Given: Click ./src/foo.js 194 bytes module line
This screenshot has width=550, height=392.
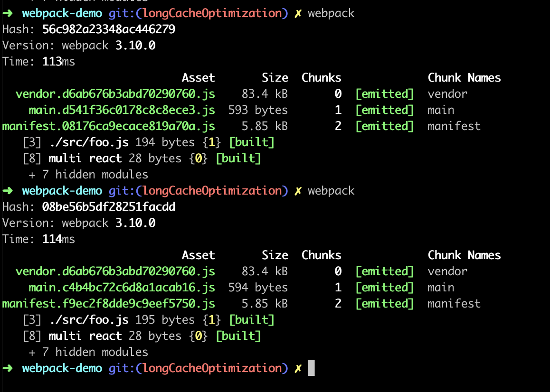Looking at the screenshot, I should pyautogui.click(x=149, y=142).
